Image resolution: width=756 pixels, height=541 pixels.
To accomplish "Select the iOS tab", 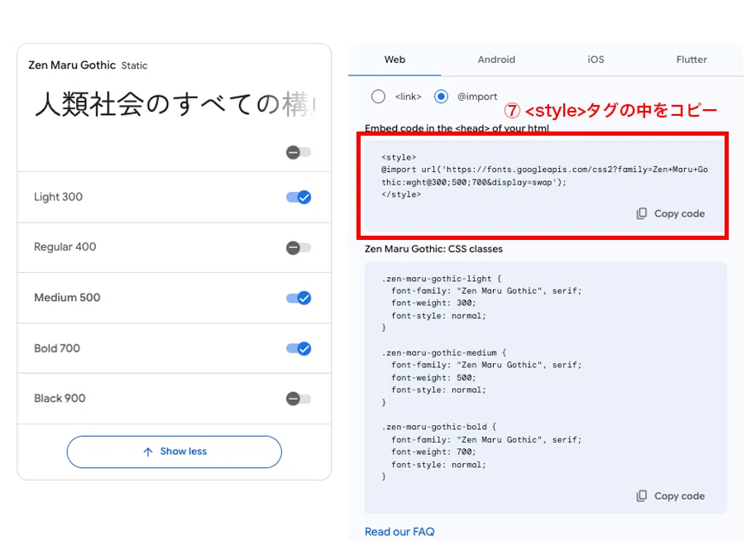I will [x=596, y=60].
